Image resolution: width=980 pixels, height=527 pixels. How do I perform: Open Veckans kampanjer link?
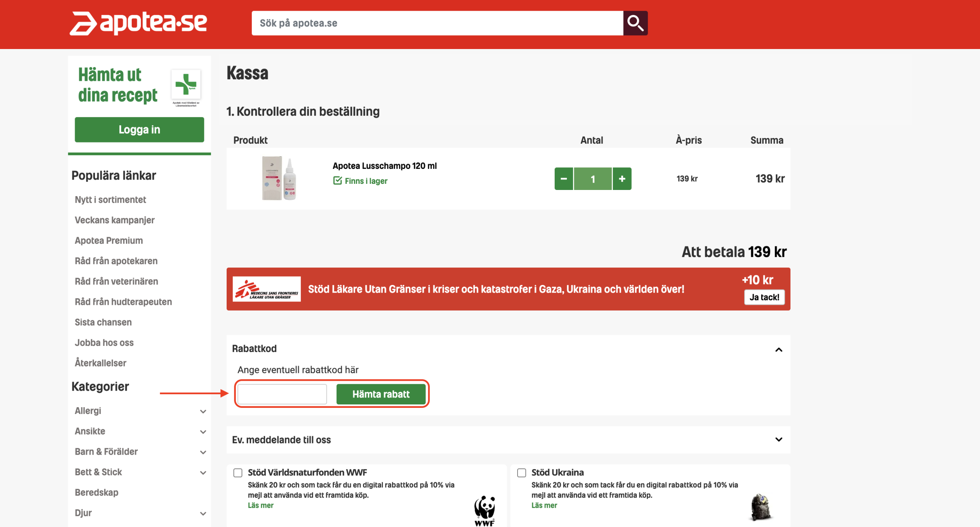point(114,220)
